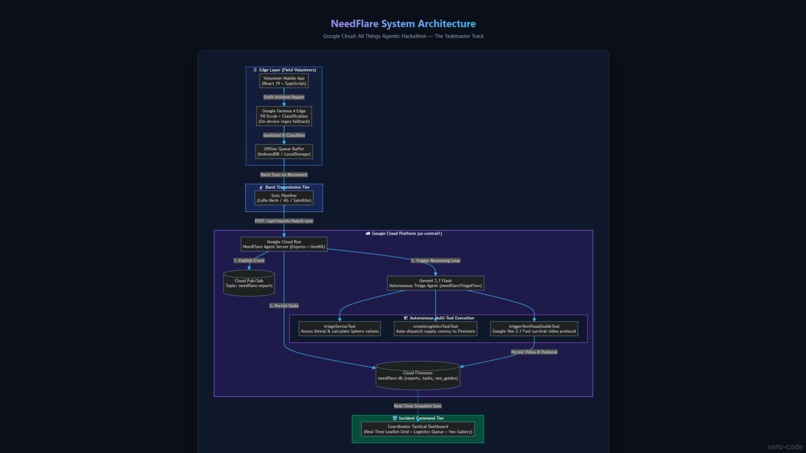Click the cloud icon beside Google Cloud Platform
The height and width of the screenshot is (453, 806).
[x=368, y=233]
